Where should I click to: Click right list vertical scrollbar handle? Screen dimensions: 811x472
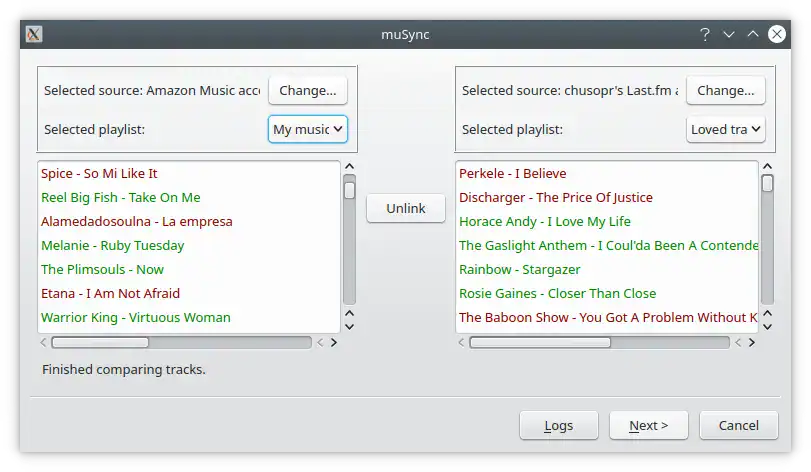point(768,184)
